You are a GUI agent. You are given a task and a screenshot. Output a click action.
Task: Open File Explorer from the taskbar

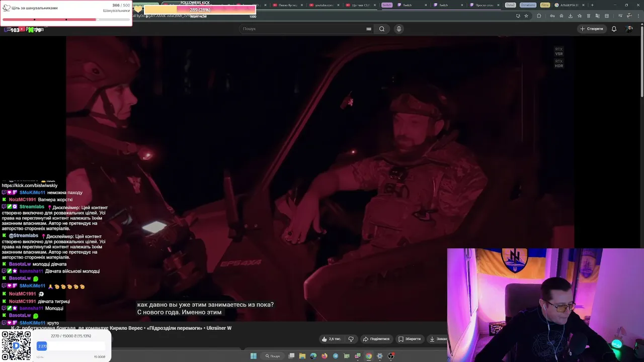[302, 356]
